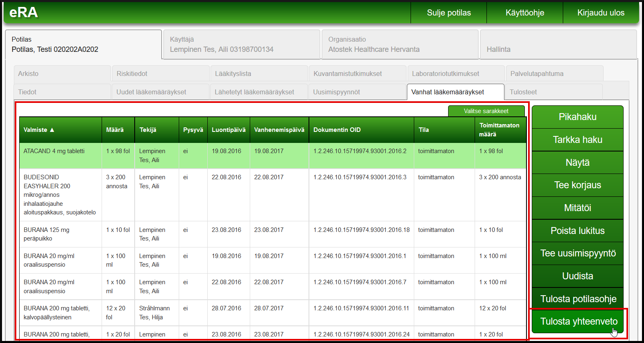Sort by the Valmiste column header
The width and height of the screenshot is (644, 343).
coord(60,130)
